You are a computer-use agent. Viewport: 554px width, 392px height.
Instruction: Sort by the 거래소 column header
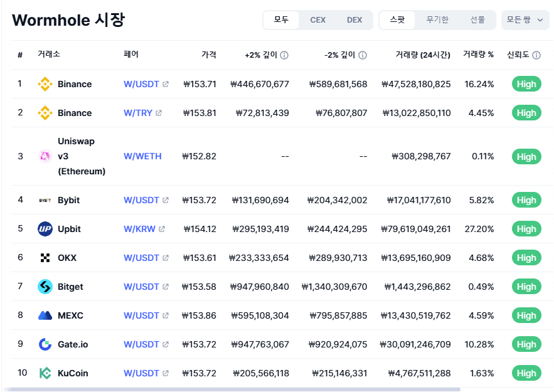coord(49,54)
